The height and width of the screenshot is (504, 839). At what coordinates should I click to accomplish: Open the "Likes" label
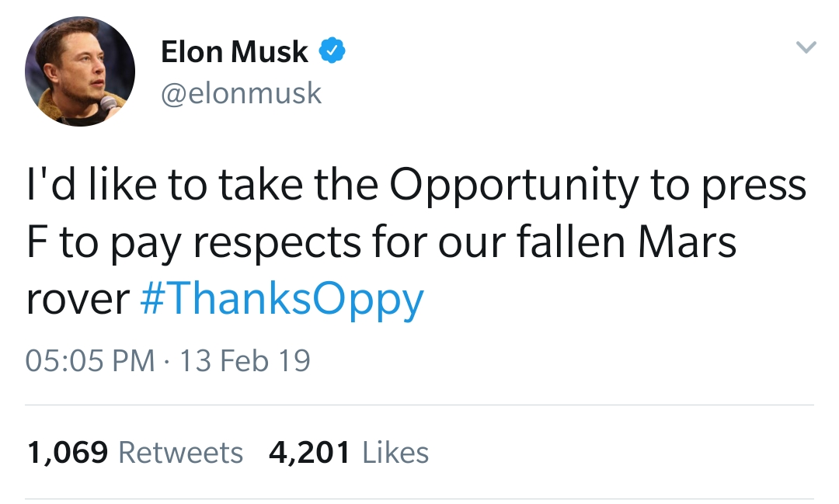pos(395,452)
